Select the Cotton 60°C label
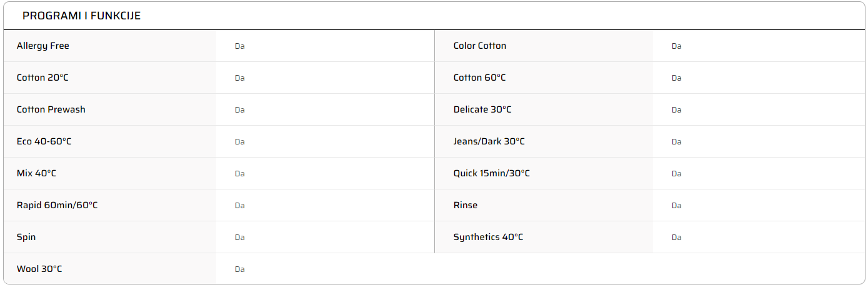 click(479, 78)
